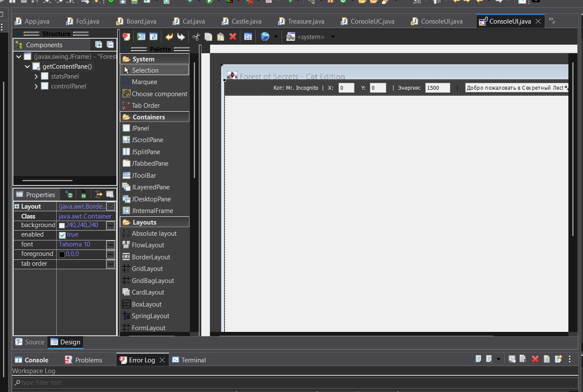Expand the Layout property group

(x=17, y=207)
